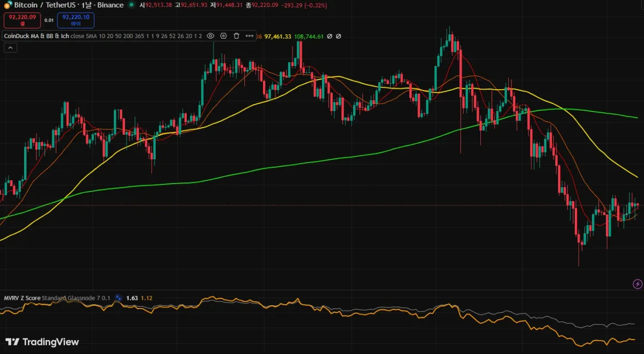Open the TradingView logo link
This screenshot has height=354, width=644.
coord(42,342)
